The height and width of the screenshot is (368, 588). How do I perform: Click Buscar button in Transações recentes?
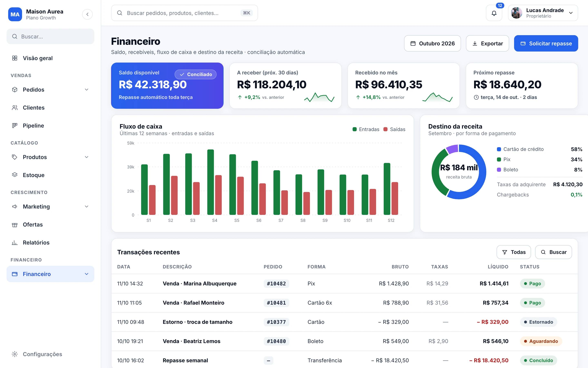[553, 252]
